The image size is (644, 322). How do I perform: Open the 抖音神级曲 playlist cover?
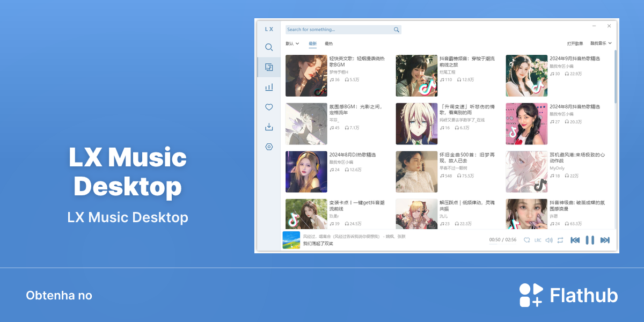point(526,214)
